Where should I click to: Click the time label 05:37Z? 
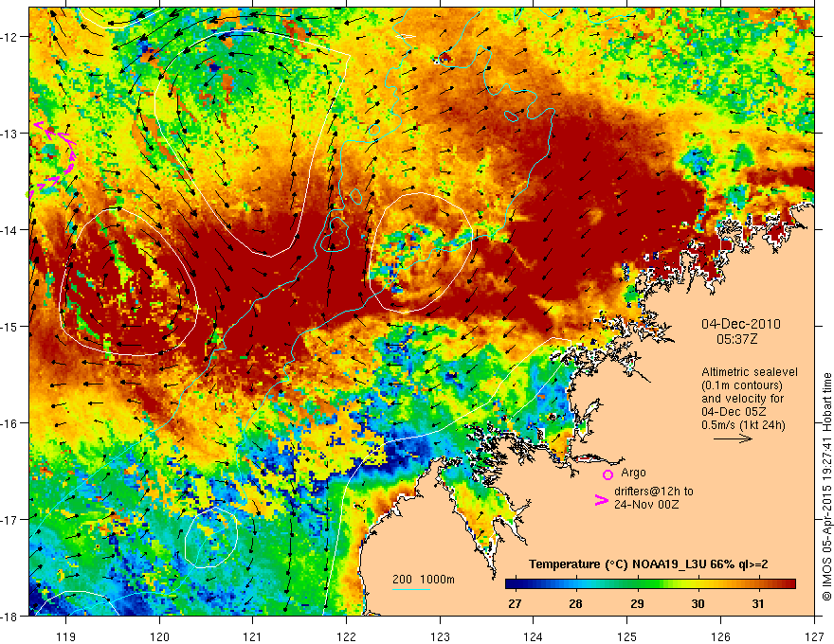coord(736,338)
